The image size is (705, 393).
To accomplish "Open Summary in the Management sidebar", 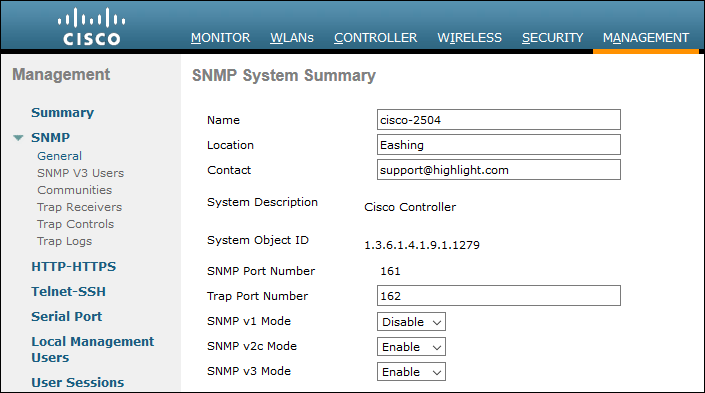I will click(x=62, y=112).
